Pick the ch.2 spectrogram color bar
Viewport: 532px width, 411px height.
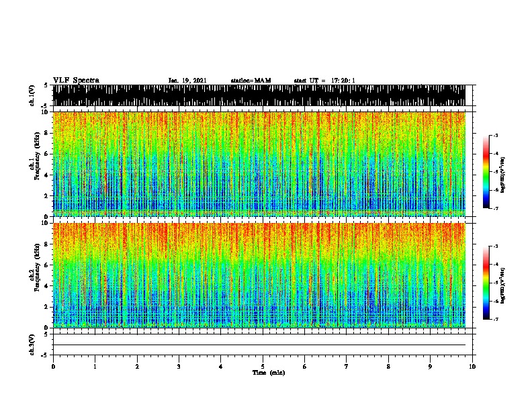[x=486, y=283]
